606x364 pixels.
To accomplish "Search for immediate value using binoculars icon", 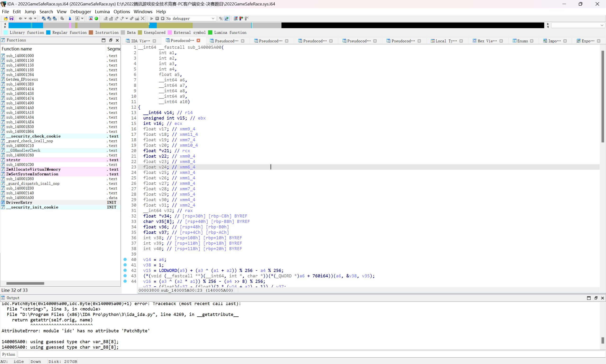I will [44, 18].
